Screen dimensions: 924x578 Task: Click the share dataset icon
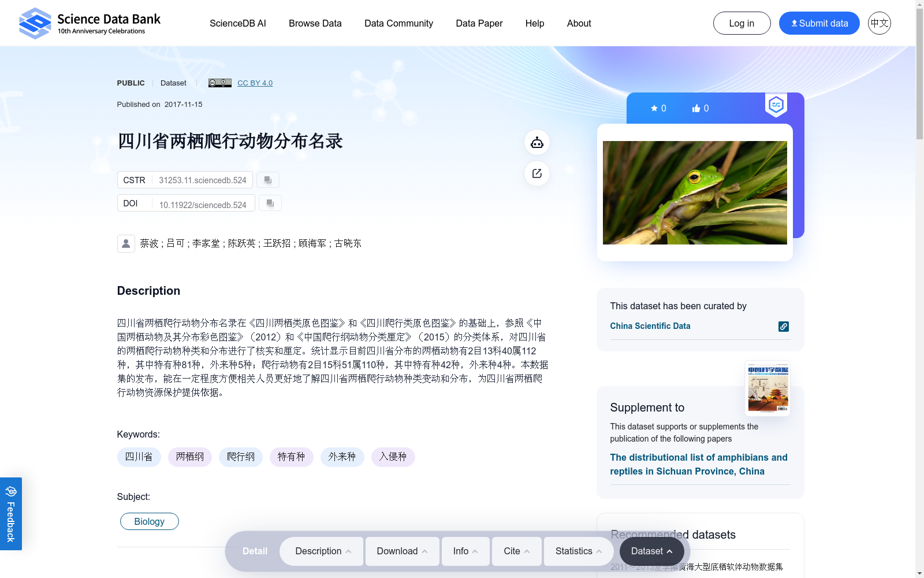[x=537, y=173]
